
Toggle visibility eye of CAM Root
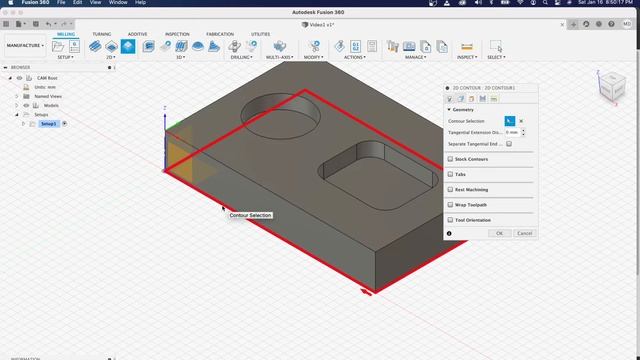click(19, 78)
